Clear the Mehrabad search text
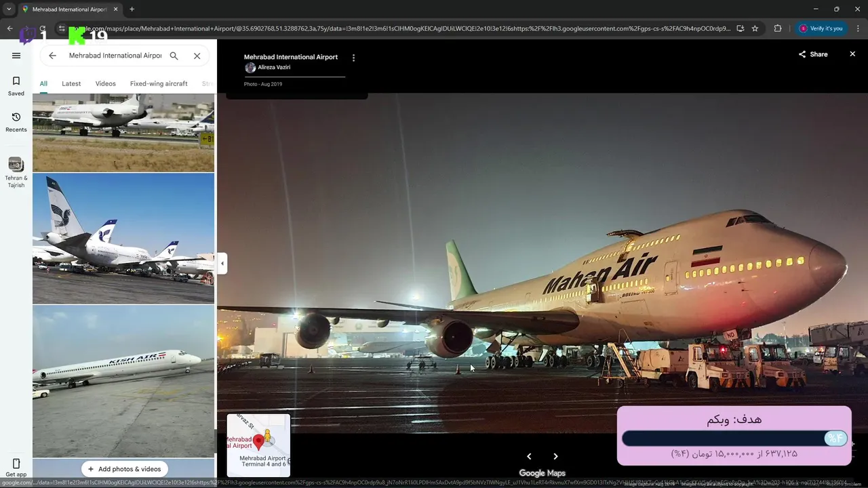 [x=197, y=56]
